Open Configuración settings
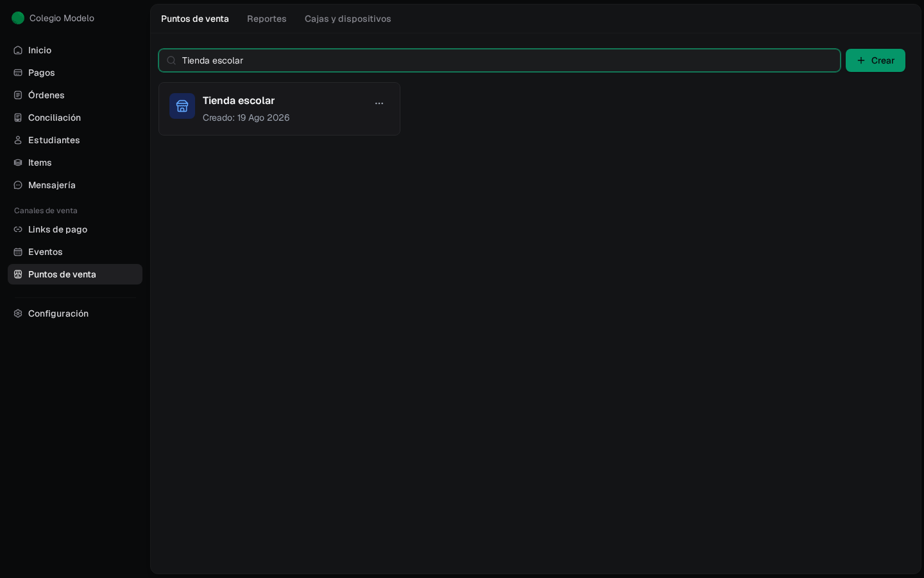 [75, 313]
